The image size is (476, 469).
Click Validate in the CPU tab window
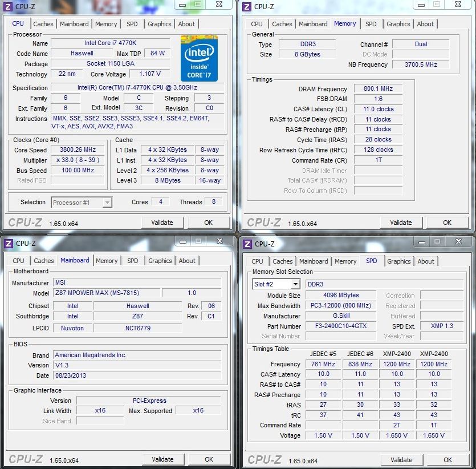162,223
